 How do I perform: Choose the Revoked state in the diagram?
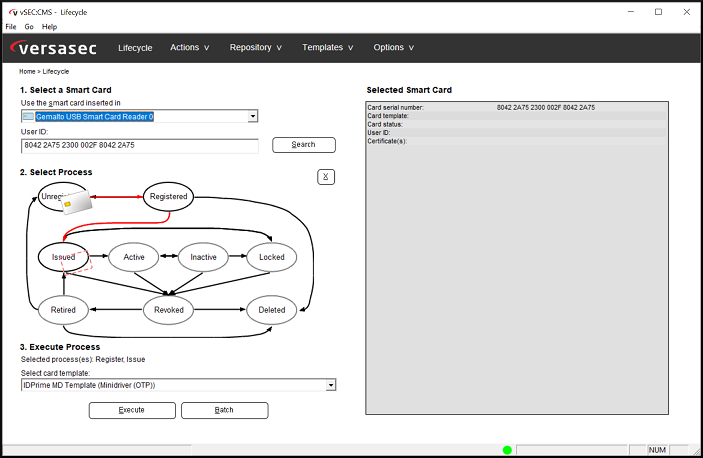[x=168, y=310]
